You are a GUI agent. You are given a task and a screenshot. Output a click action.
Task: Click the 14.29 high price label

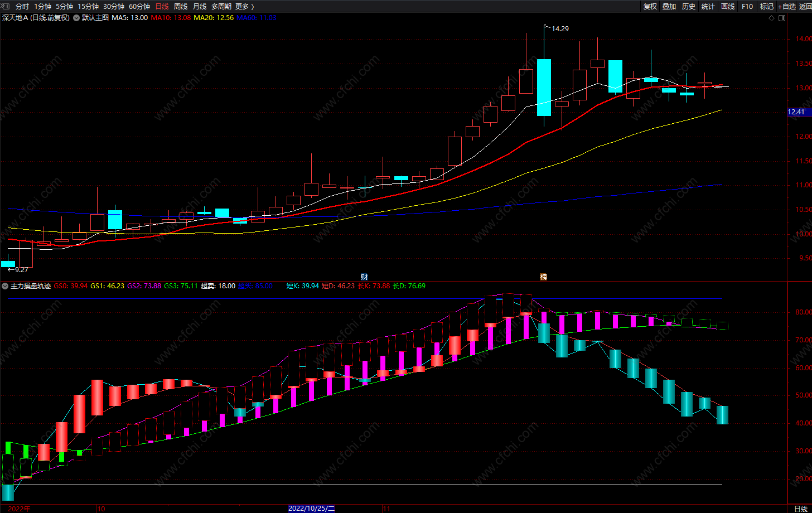pos(560,28)
